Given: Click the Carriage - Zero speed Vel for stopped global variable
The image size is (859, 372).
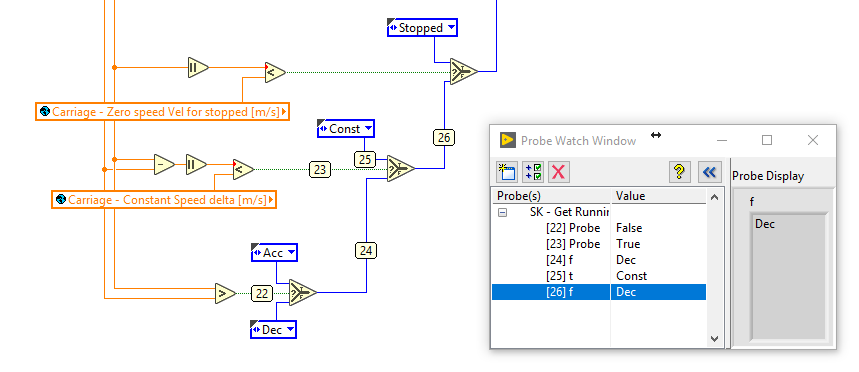Looking at the screenshot, I should 163,112.
